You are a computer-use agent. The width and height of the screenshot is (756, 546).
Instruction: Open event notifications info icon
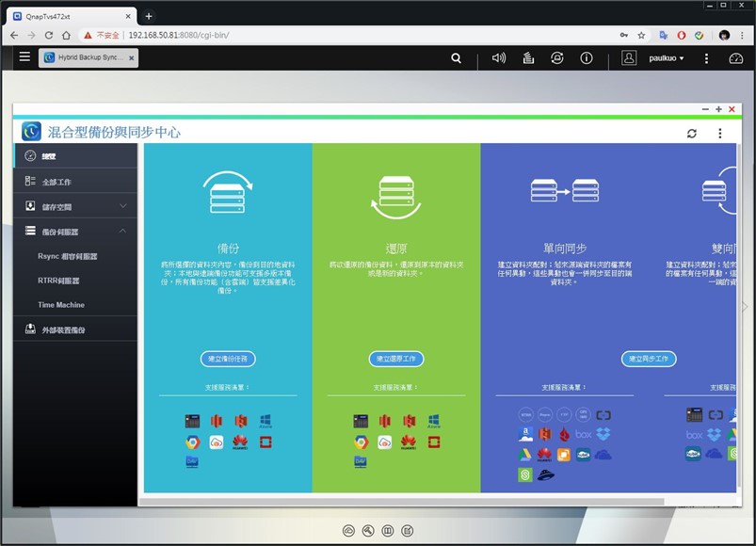(587, 58)
